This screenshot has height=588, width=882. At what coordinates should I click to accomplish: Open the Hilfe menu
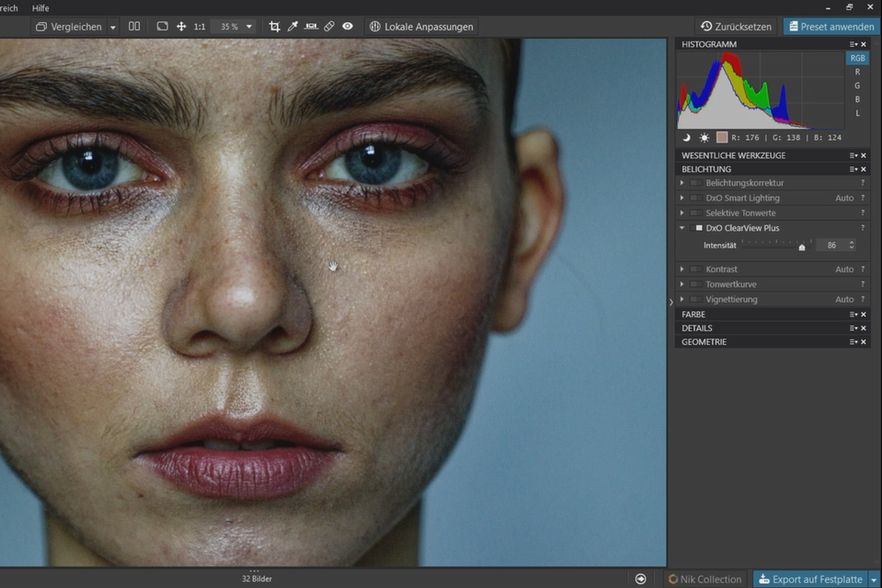click(x=41, y=7)
